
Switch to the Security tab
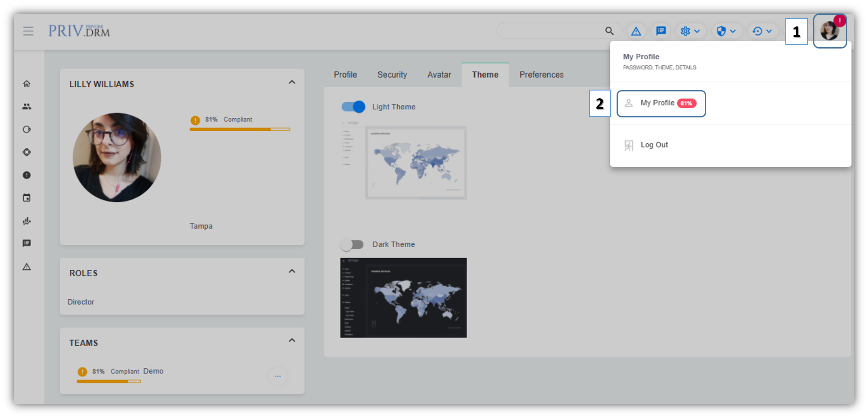pos(392,75)
